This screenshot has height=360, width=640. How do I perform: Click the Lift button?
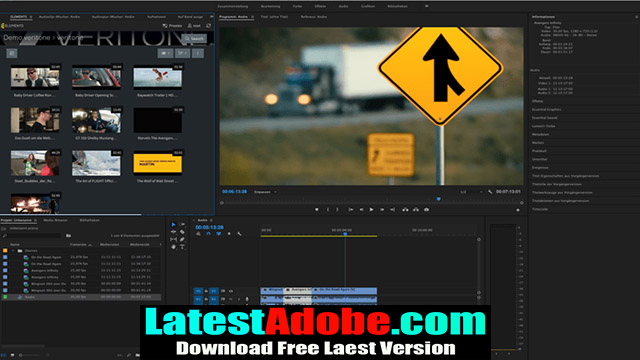[x=405, y=210]
